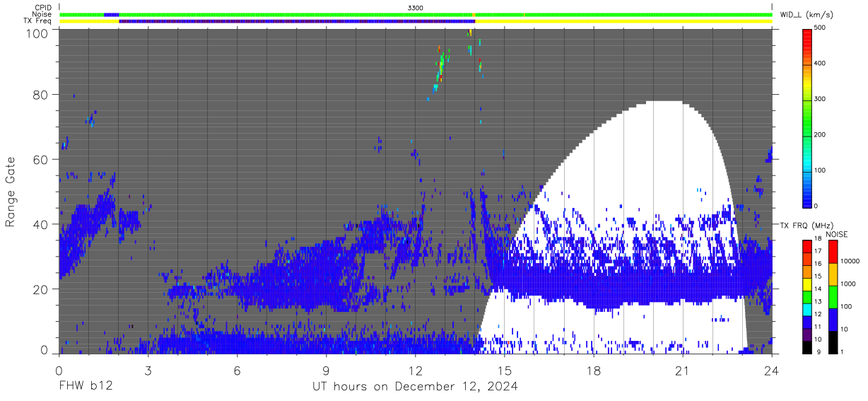Click the green swatch in NOISE legend
This screenshot has height=401, width=868.
coord(833,296)
